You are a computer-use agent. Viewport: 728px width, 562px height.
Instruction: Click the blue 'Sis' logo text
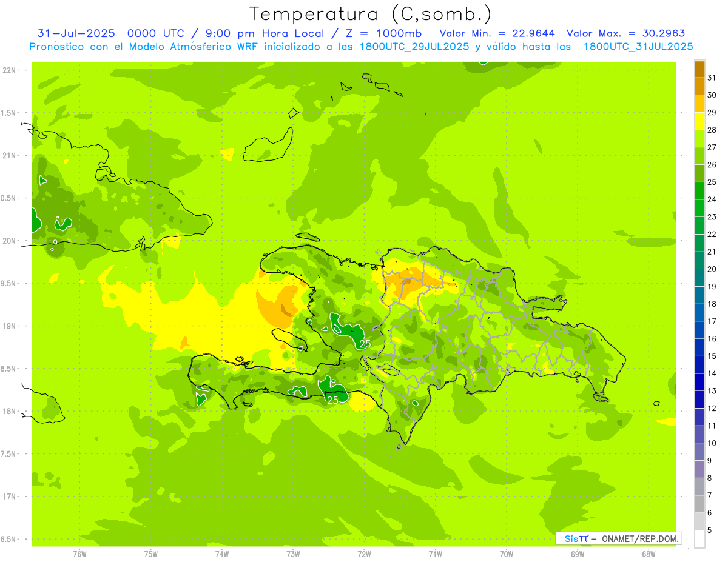572,538
